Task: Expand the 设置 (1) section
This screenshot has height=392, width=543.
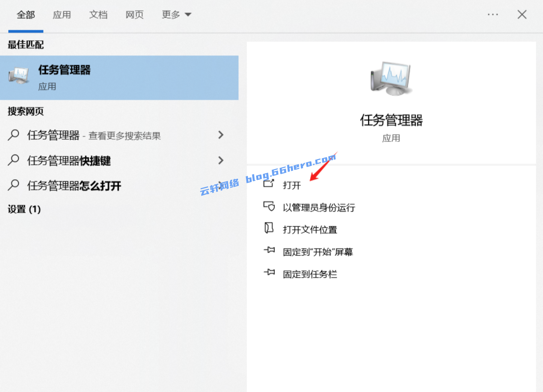Action: click(24, 209)
